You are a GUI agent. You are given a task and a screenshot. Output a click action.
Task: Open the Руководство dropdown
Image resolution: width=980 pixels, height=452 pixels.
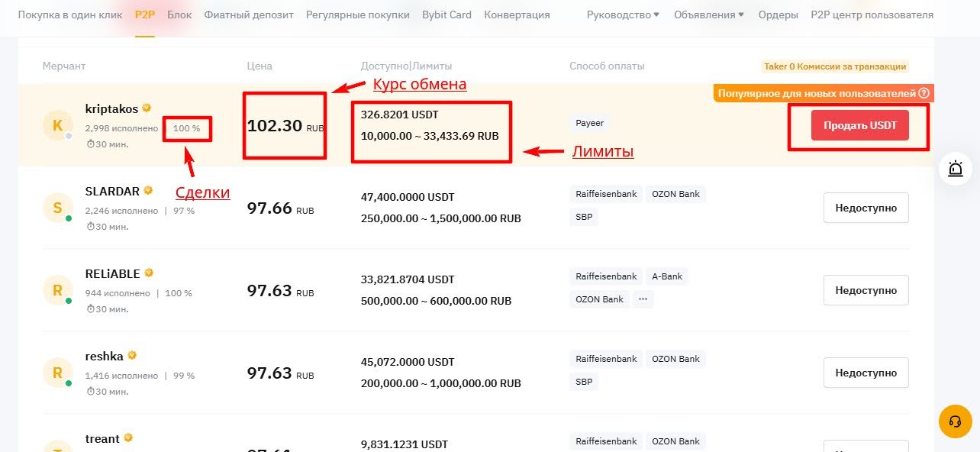point(621,14)
